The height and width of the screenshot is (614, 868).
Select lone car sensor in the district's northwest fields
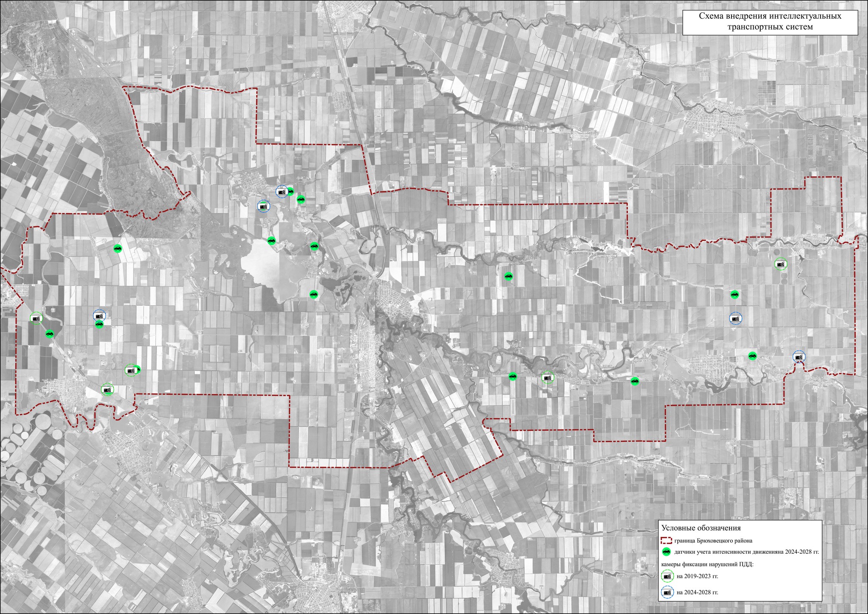coord(118,248)
